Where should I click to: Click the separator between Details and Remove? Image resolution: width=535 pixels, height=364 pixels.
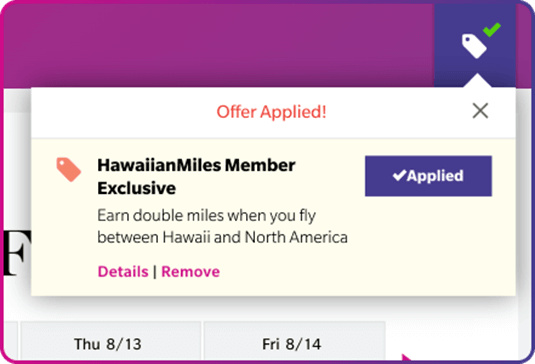tap(155, 272)
